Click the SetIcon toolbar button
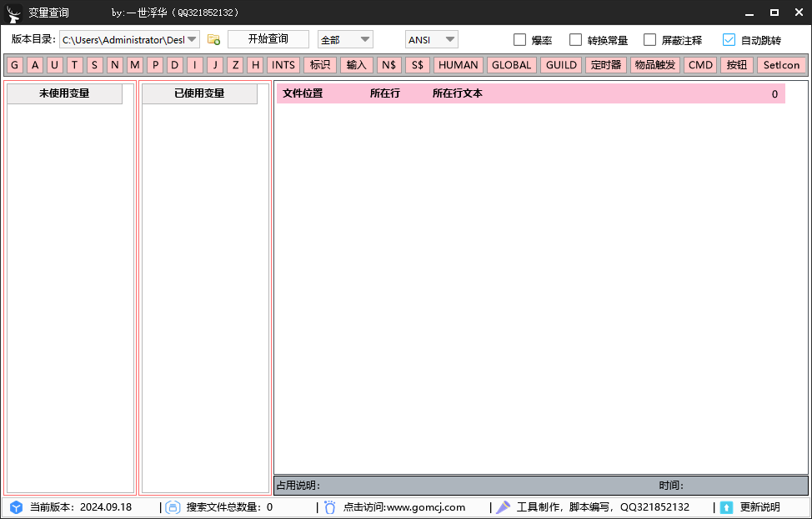Image resolution: width=812 pixels, height=519 pixels. pos(781,64)
